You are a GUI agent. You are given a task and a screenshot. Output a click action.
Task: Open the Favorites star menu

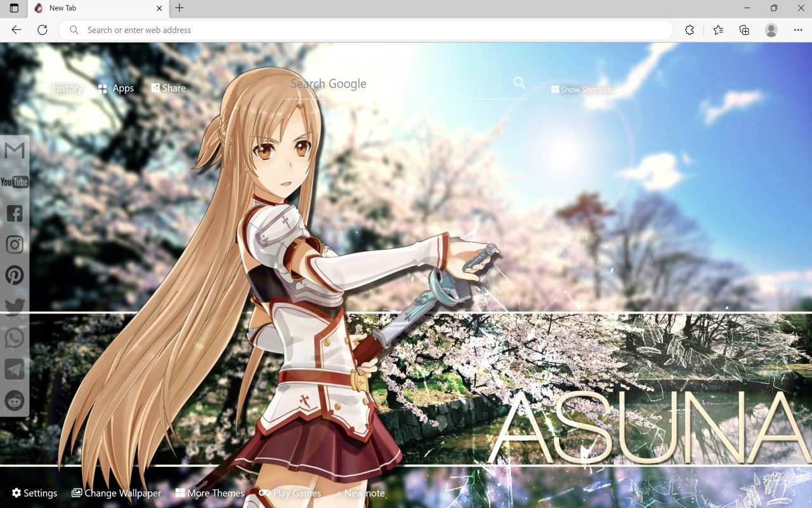point(717,30)
